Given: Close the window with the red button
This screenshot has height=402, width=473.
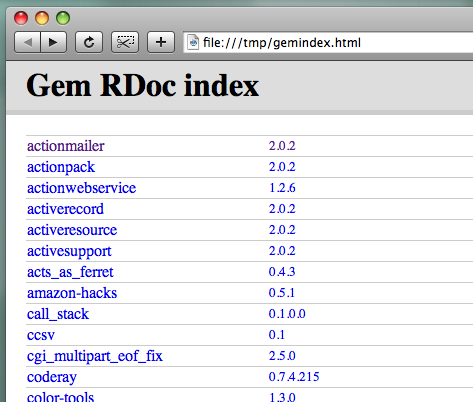Looking at the screenshot, I should click(21, 18).
